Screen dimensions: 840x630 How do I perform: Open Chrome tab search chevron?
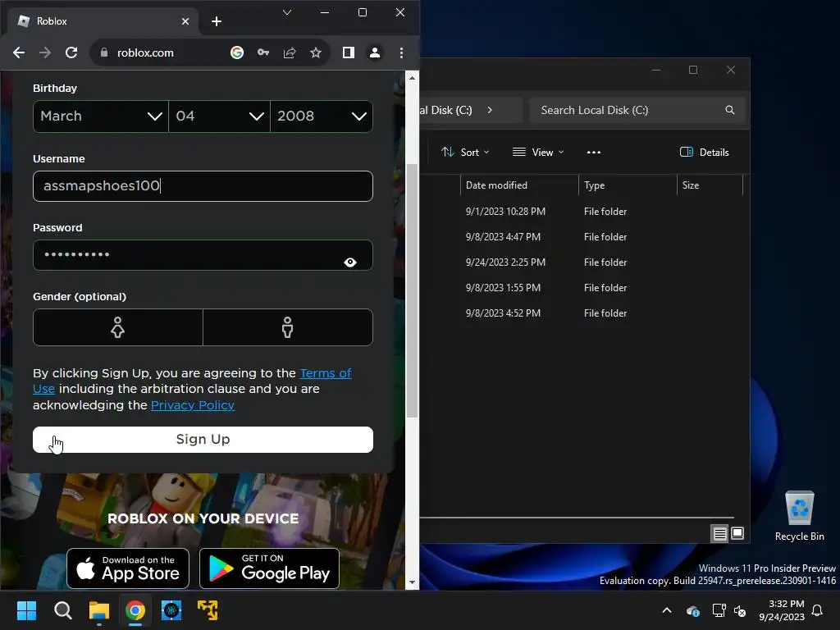coord(287,12)
